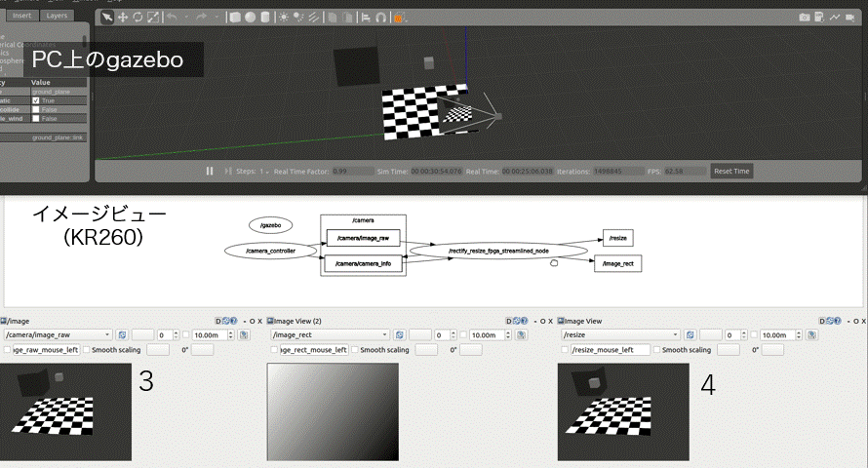This screenshot has width=868, height=468.
Task: Refresh topics in /resize Image View panel
Action: (690, 335)
